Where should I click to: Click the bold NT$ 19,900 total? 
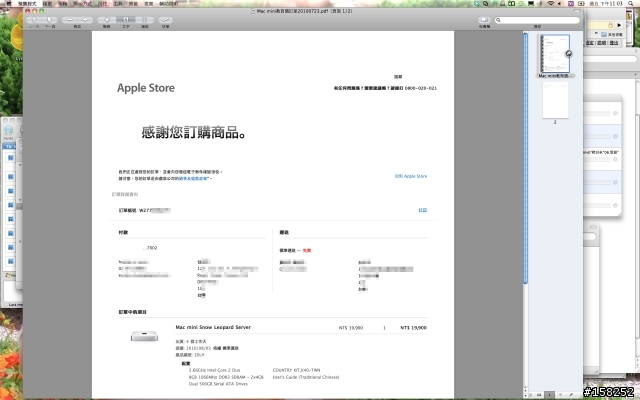[x=413, y=328]
